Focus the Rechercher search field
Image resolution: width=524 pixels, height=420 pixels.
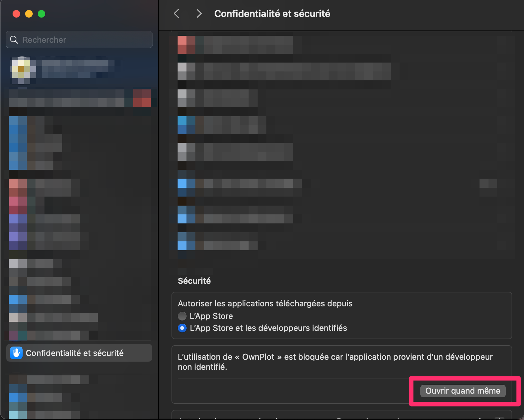(79, 40)
